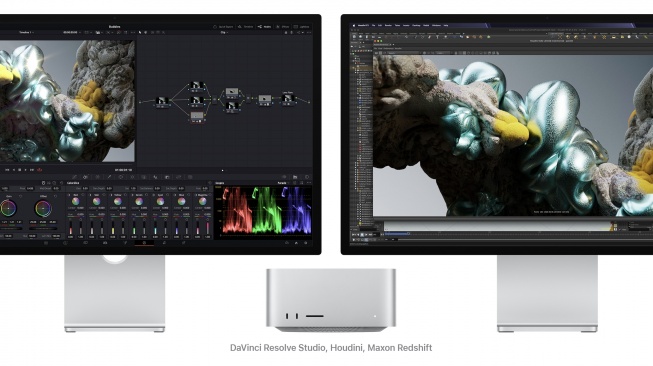The width and height of the screenshot is (653, 366).
Task: Click the Gain color wheel
Action: pos(8,208)
